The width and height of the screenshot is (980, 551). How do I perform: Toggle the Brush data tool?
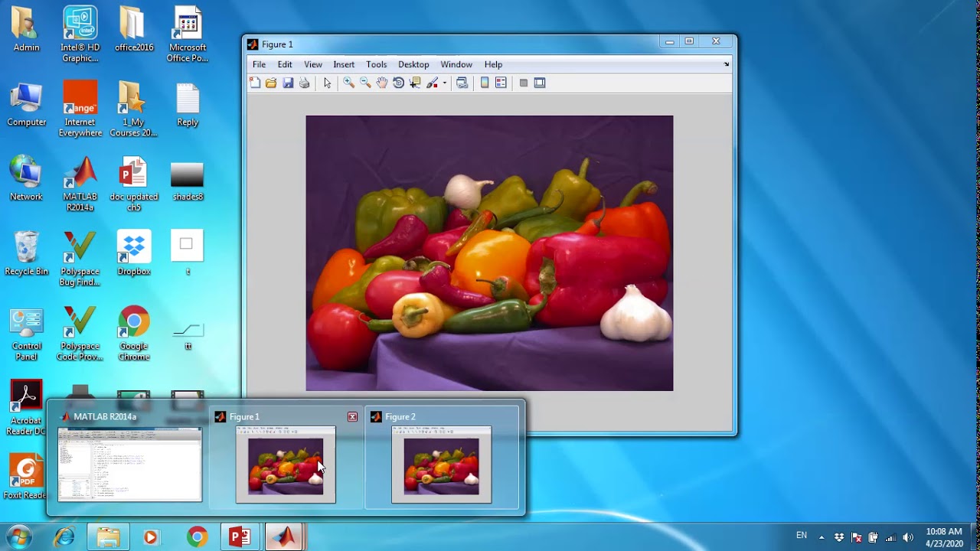tap(432, 83)
